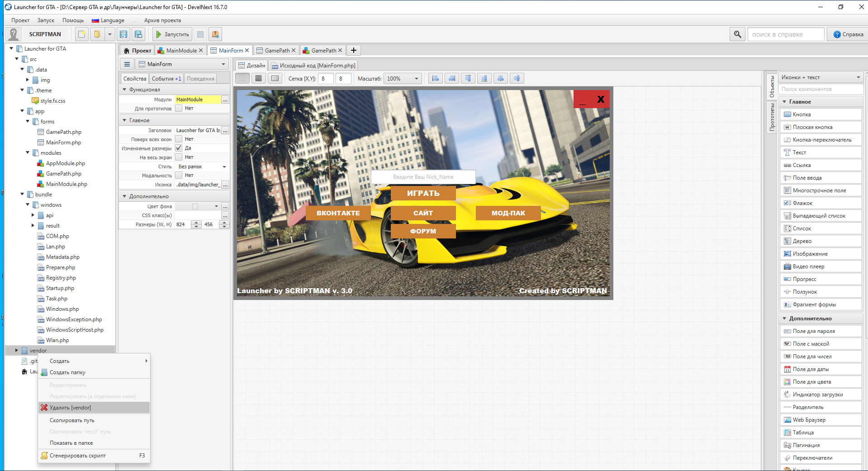This screenshot has height=471, width=868.
Task: Click the Справка help button
Action: [x=848, y=34]
